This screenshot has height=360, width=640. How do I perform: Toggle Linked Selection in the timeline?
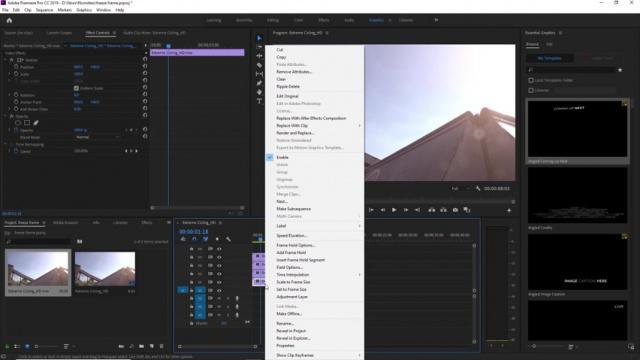click(x=206, y=239)
